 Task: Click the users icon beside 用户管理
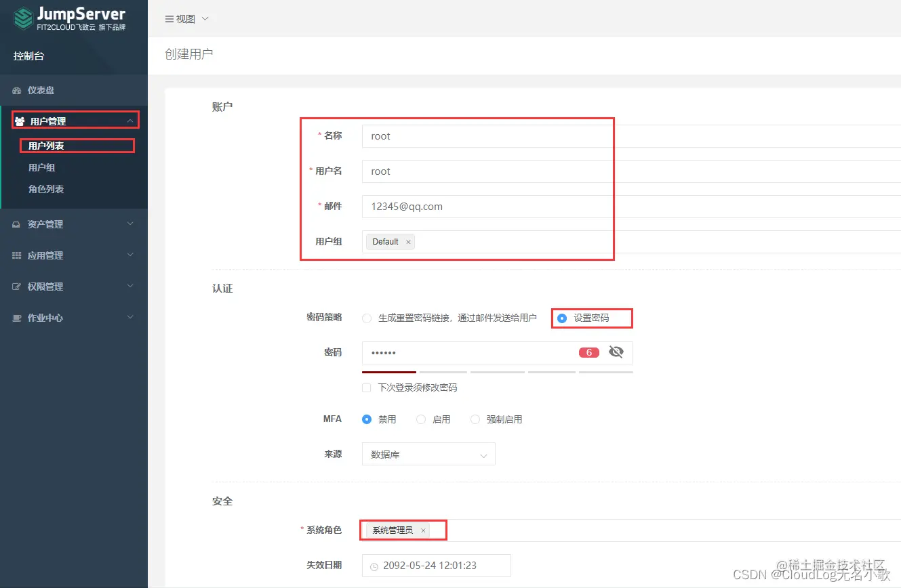pyautogui.click(x=20, y=121)
